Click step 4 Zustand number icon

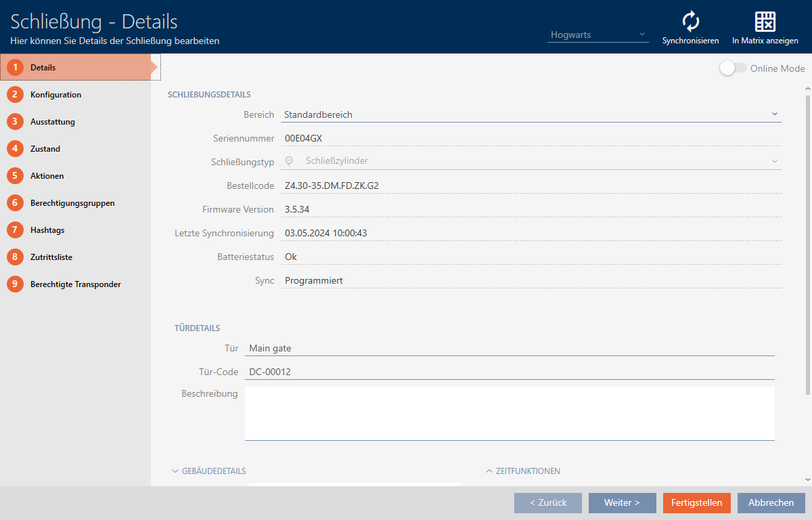(x=15, y=149)
